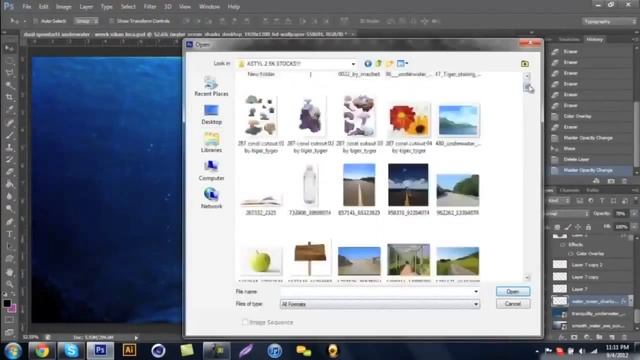Click the foreground color swatch
Screen dimensions: 640x360
pyautogui.click(x=7, y=304)
